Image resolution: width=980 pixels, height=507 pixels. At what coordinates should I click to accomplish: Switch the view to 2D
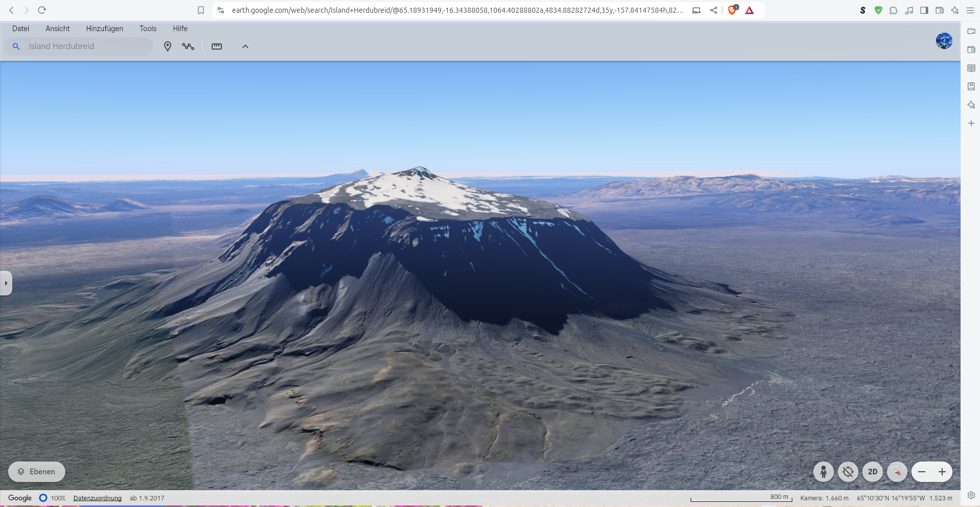pos(873,472)
